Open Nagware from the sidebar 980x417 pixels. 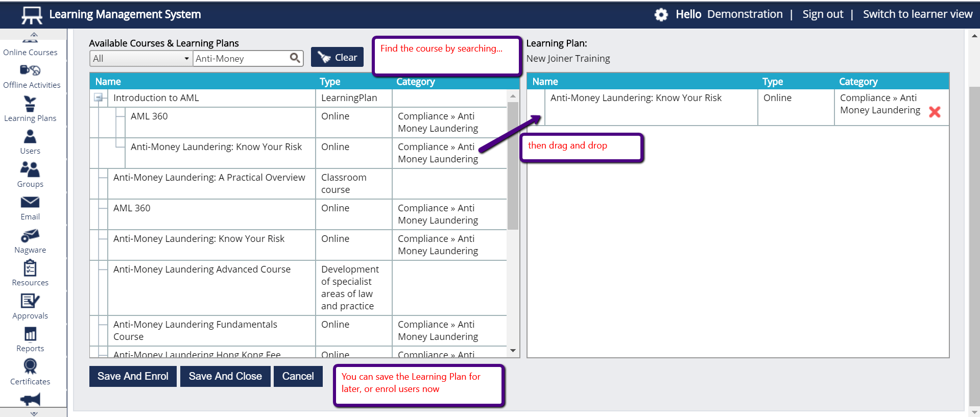(30, 236)
